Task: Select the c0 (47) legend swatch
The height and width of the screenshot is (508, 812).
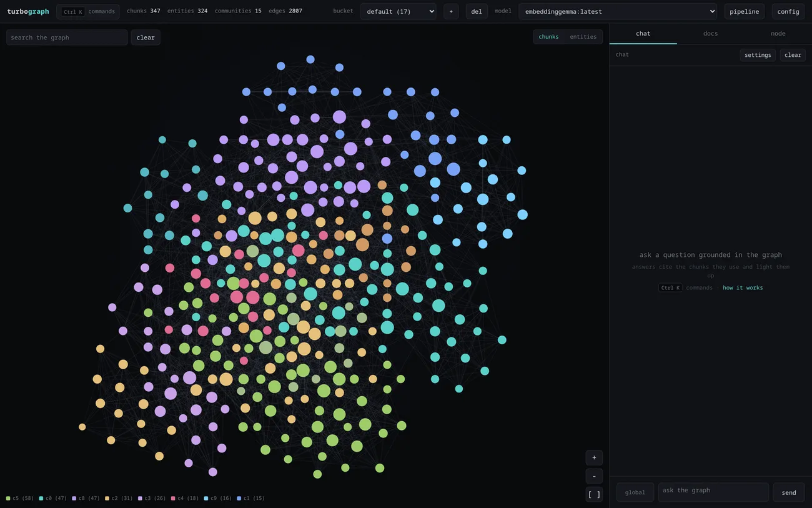Action: click(41, 499)
